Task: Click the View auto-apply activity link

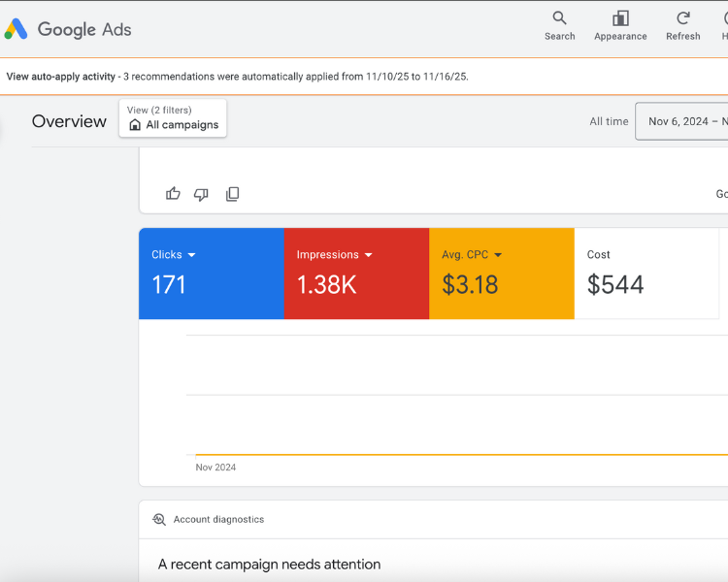Action: [61, 77]
